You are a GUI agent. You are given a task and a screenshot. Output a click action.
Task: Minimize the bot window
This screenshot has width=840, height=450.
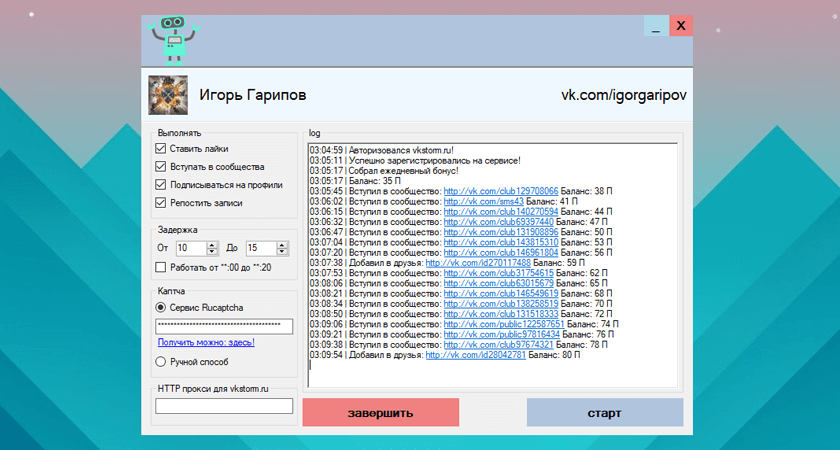tap(656, 26)
